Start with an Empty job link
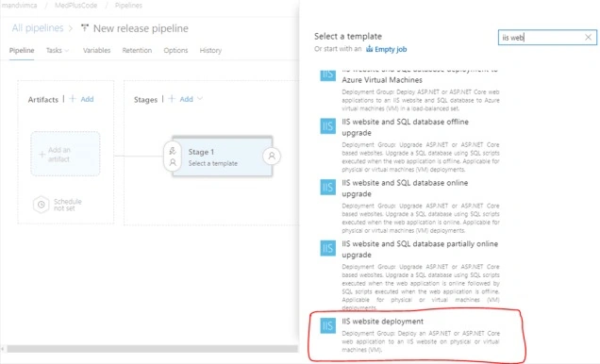Image resolution: width=600 pixels, height=364 pixels. point(391,49)
